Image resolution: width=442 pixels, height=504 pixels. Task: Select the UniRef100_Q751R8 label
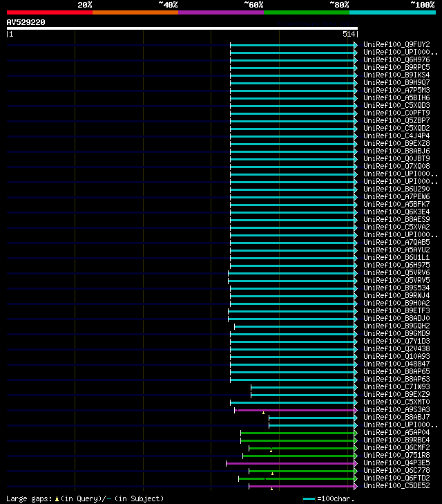(x=396, y=455)
